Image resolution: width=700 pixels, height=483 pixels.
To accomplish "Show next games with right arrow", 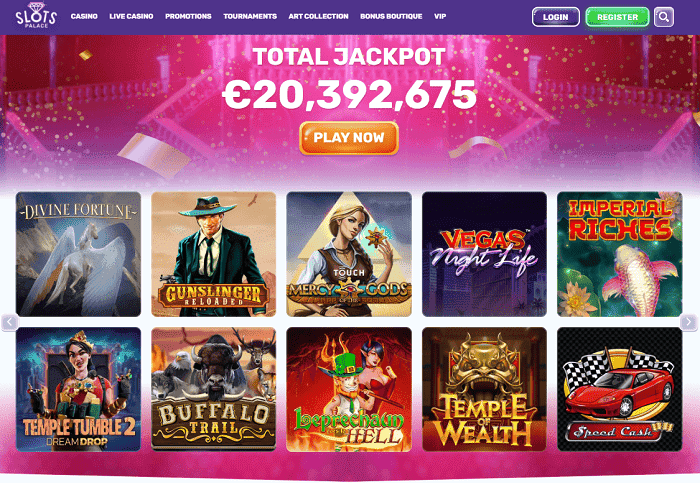I will coord(688,322).
